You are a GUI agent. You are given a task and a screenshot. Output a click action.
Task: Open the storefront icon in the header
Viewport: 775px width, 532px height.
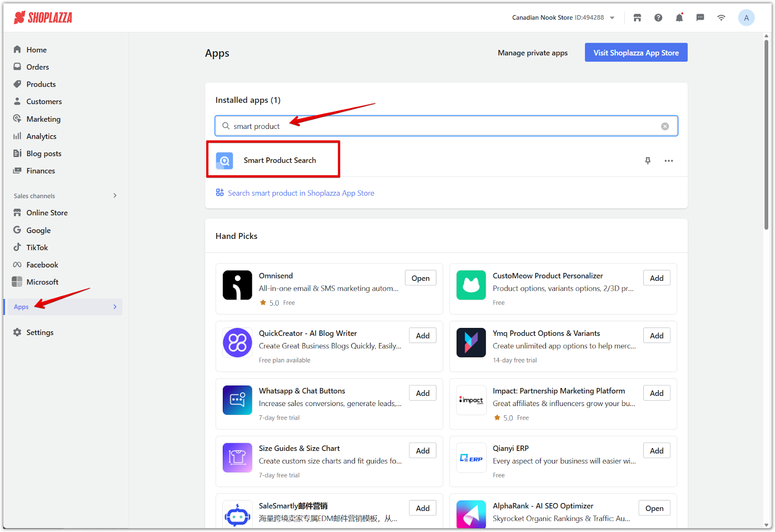pos(637,18)
